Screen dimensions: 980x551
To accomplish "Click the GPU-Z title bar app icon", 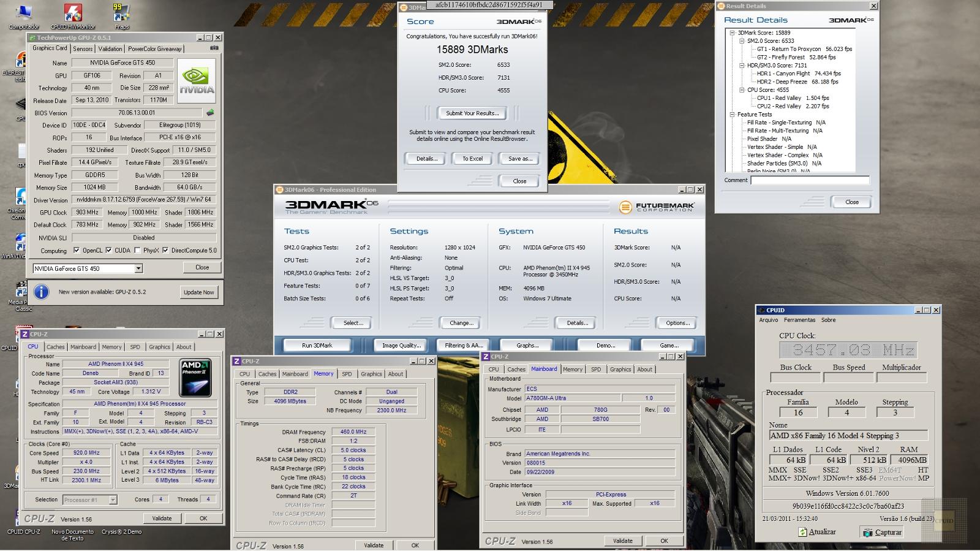I will 31,37.
